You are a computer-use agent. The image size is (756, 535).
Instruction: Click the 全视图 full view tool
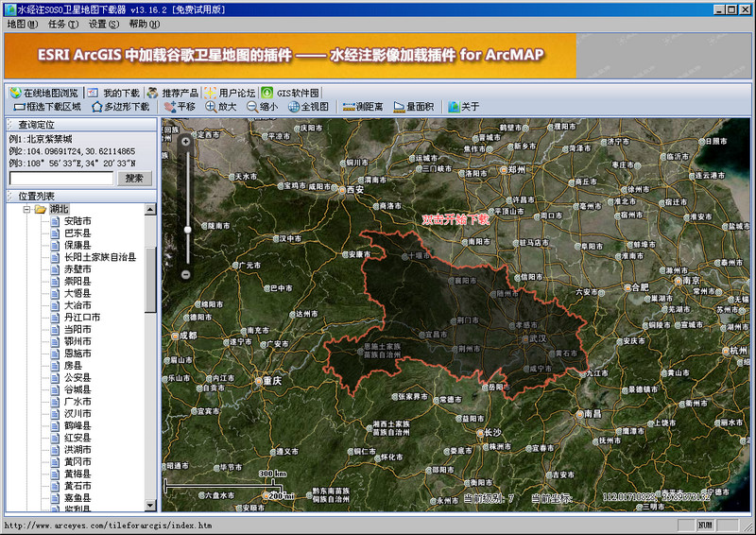309,107
